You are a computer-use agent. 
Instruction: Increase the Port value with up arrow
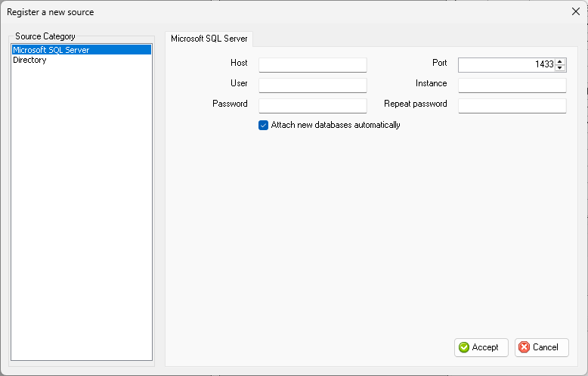560,61
